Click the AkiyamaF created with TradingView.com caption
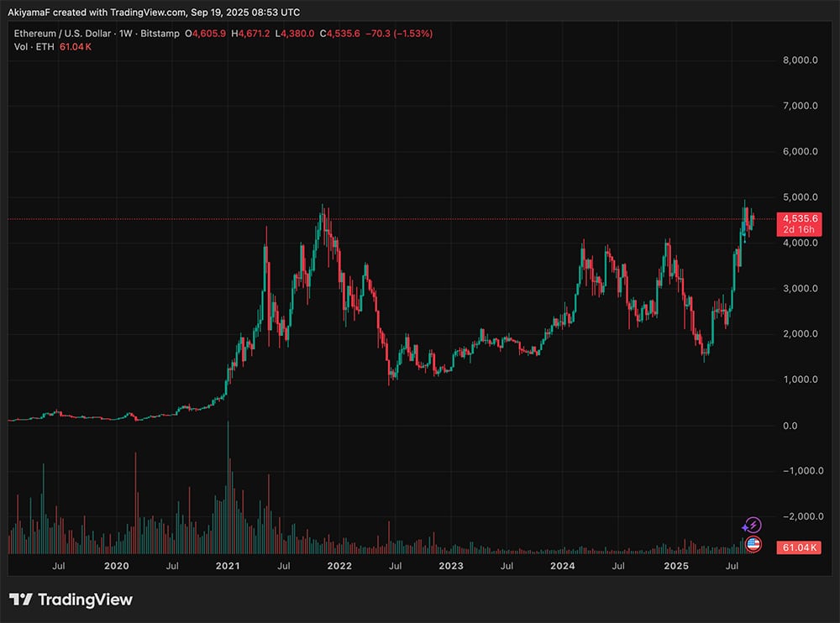 (154, 12)
